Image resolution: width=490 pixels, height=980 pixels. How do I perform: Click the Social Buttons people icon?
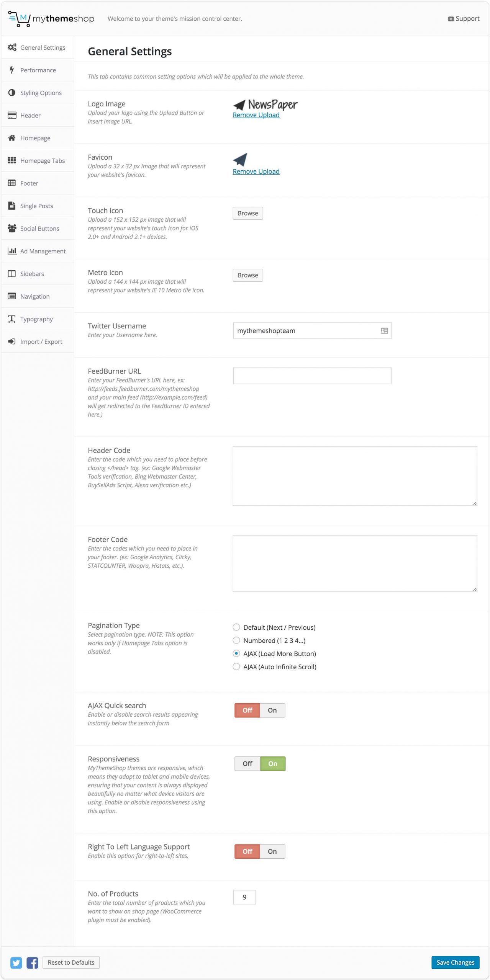[x=12, y=228]
